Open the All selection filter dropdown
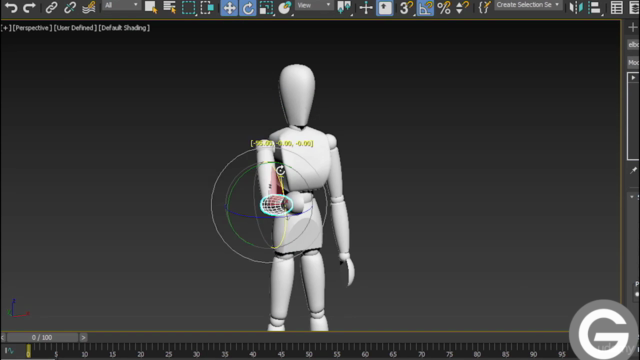This screenshot has height=360, width=640. (x=121, y=5)
